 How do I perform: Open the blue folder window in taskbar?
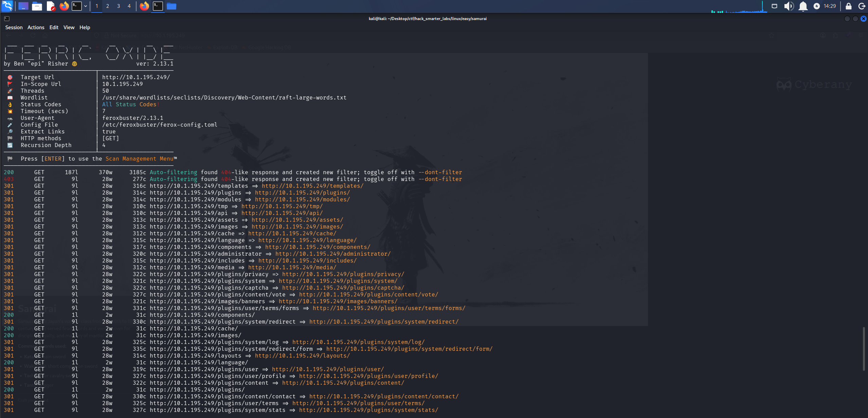[x=171, y=6]
